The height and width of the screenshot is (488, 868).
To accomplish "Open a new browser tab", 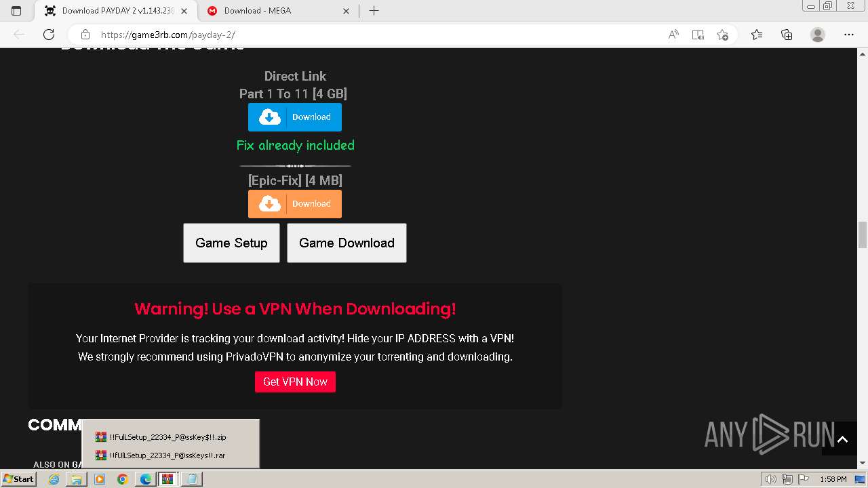I will click(374, 11).
